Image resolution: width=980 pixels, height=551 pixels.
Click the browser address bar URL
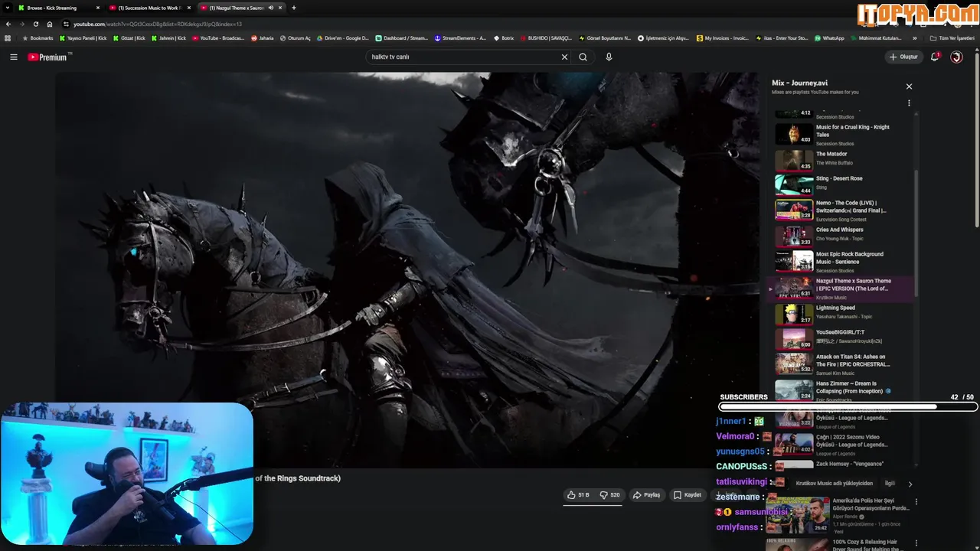pyautogui.click(x=157, y=24)
